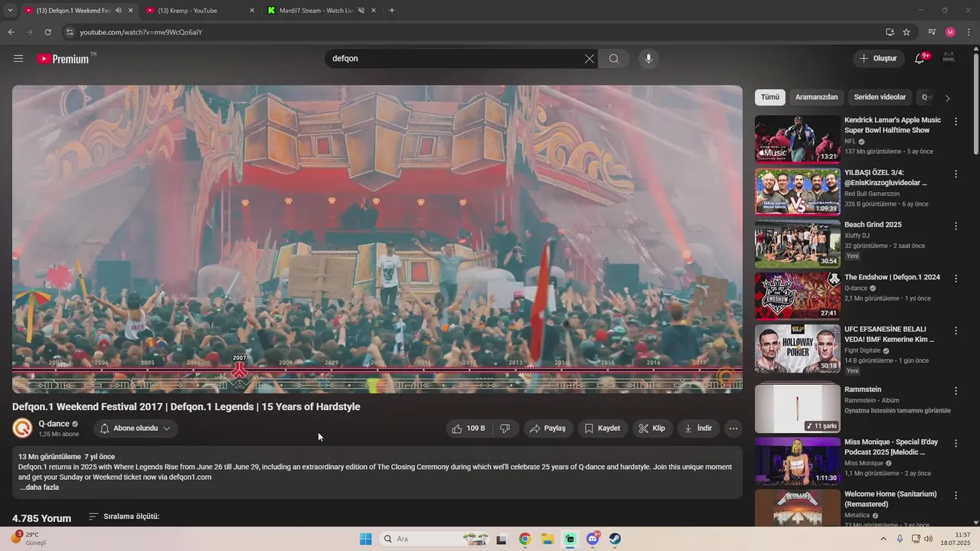The image size is (980, 551).
Task: Click the address bar URL
Action: 141,32
